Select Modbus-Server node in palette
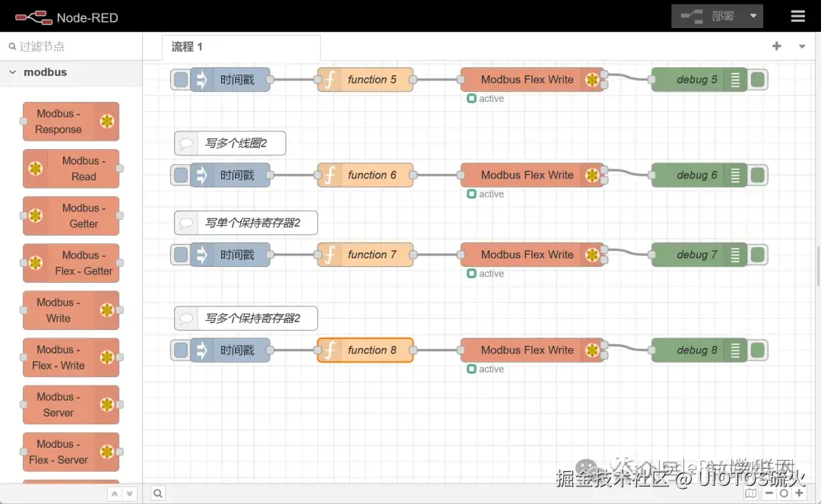This screenshot has height=504, width=821. pyautogui.click(x=71, y=404)
